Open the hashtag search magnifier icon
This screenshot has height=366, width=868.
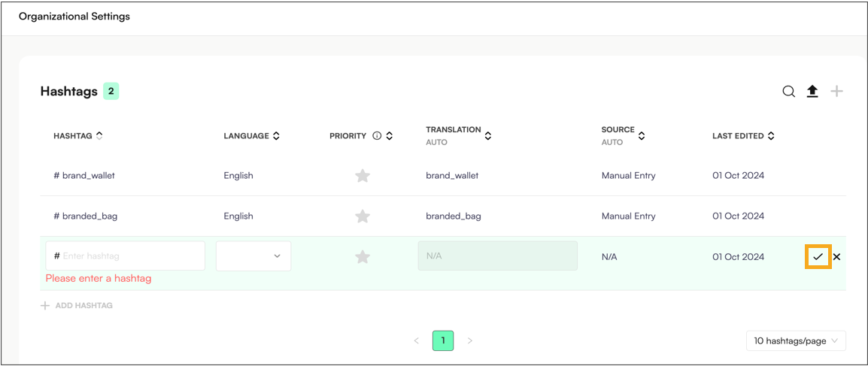[x=788, y=92]
